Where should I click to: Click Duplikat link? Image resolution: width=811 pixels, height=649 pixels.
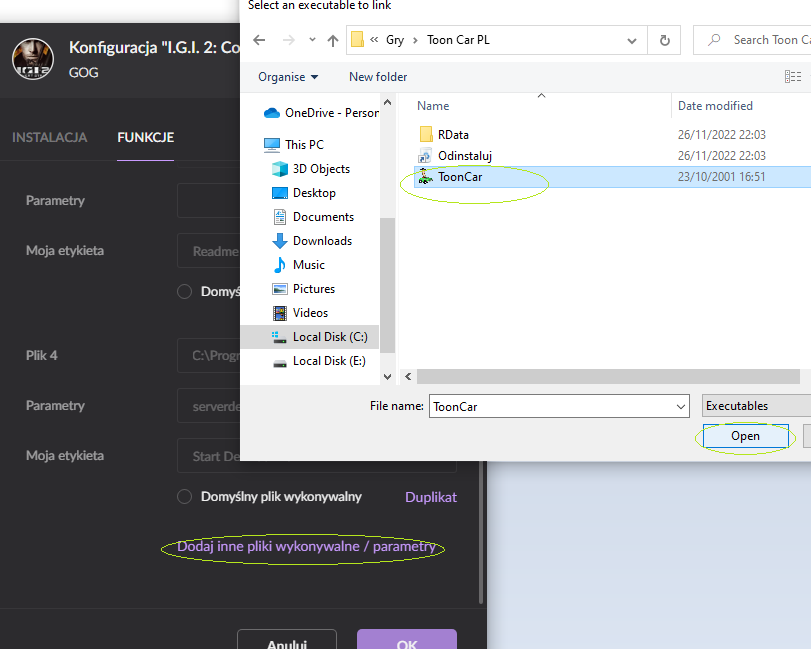pos(431,497)
